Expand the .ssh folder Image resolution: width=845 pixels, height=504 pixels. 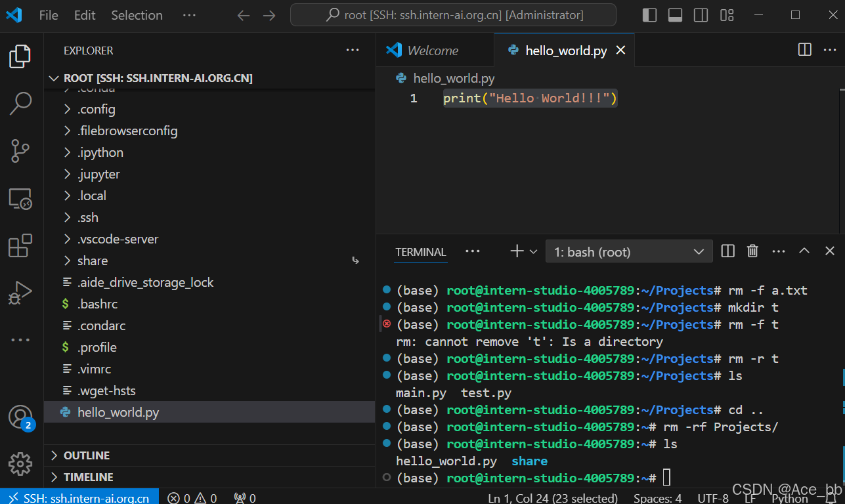[209, 217]
